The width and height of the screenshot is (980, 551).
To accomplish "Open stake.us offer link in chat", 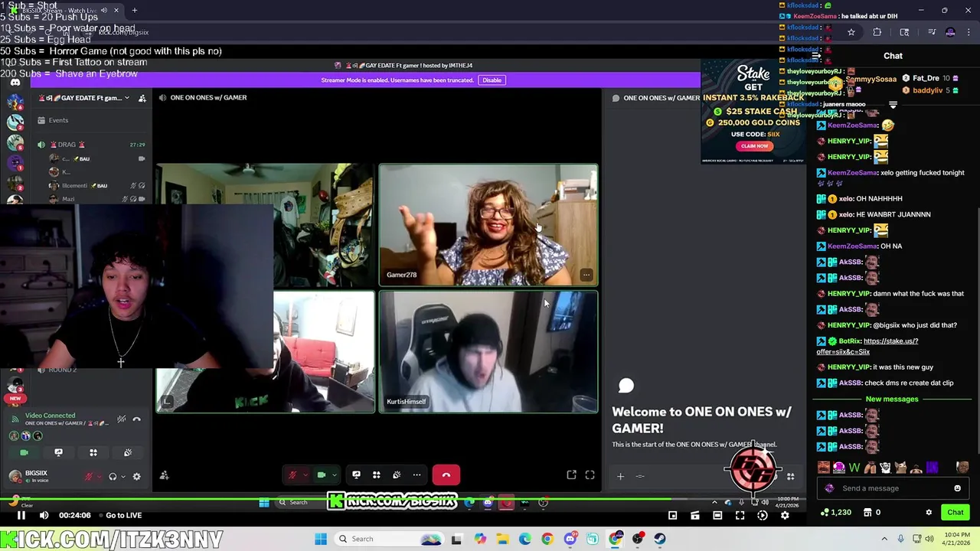I will pos(867,346).
